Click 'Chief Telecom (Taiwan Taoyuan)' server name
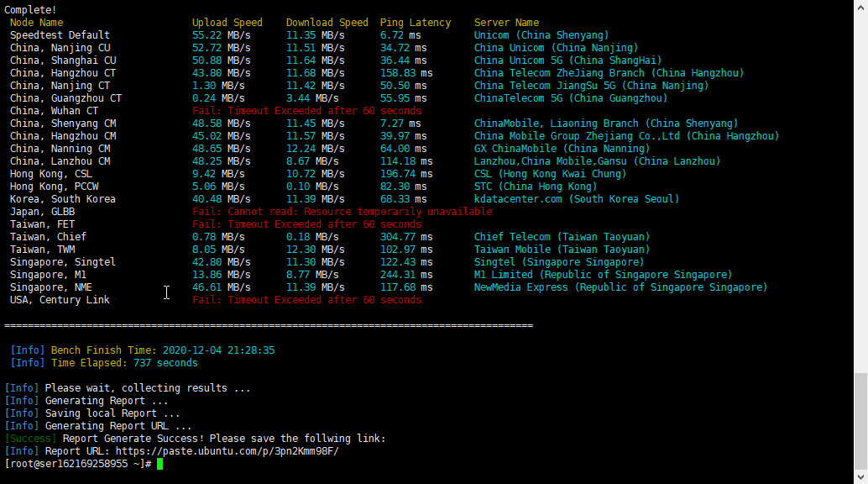 pos(562,237)
